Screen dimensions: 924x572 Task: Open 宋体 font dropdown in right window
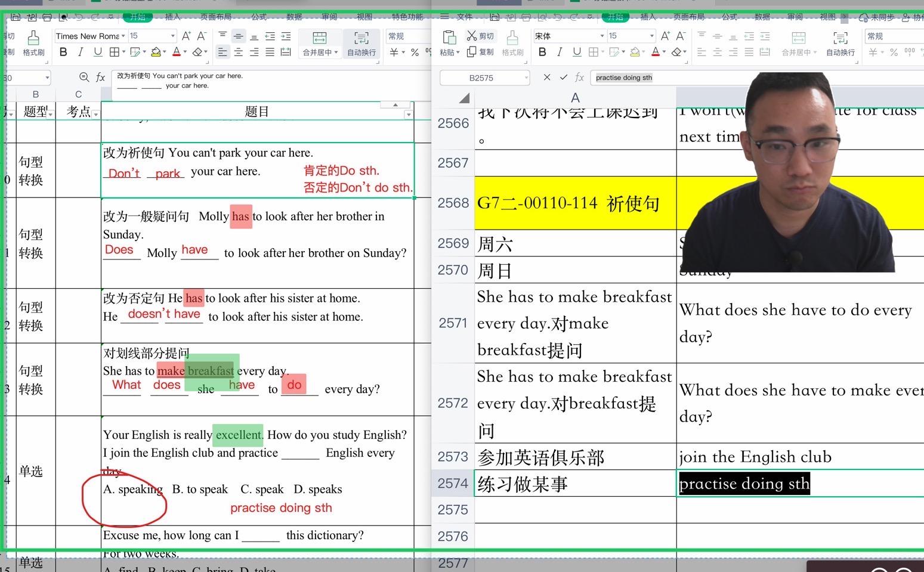click(x=602, y=36)
